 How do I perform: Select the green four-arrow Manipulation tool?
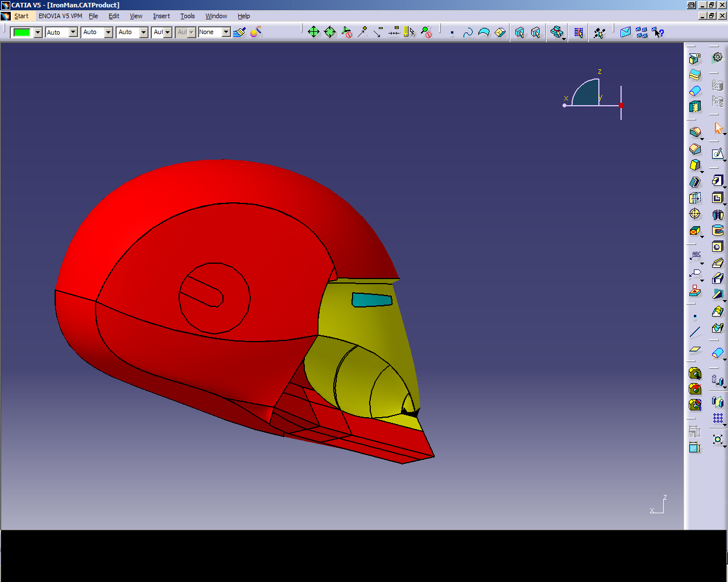[313, 32]
